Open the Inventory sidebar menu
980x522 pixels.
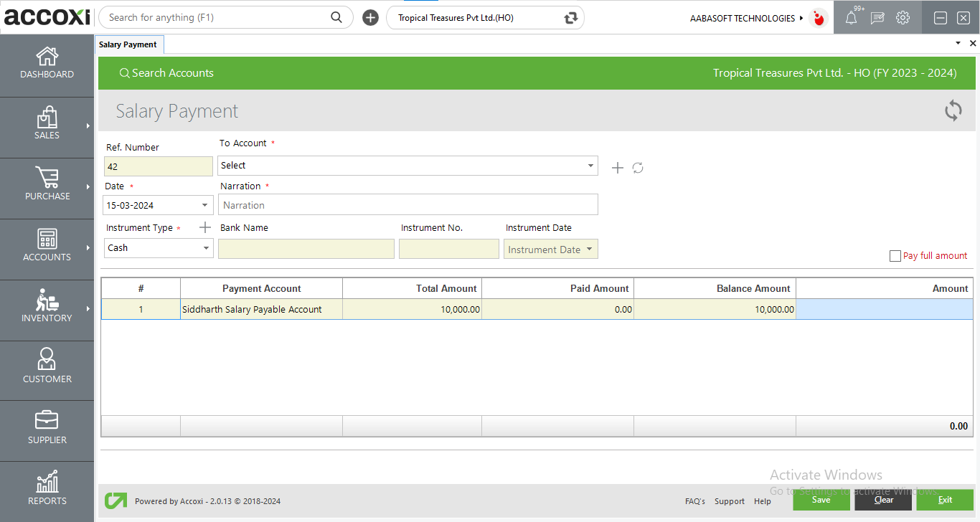tap(47, 307)
